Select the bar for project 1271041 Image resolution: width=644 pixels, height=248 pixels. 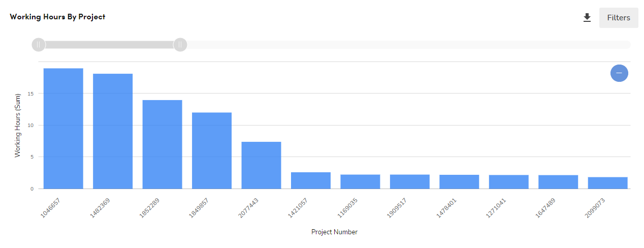pyautogui.click(x=509, y=182)
